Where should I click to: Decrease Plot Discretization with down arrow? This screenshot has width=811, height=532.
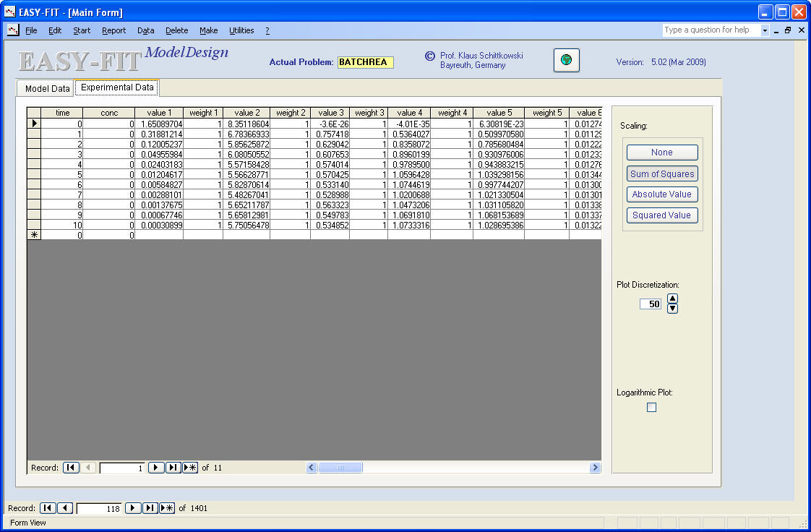(x=672, y=309)
